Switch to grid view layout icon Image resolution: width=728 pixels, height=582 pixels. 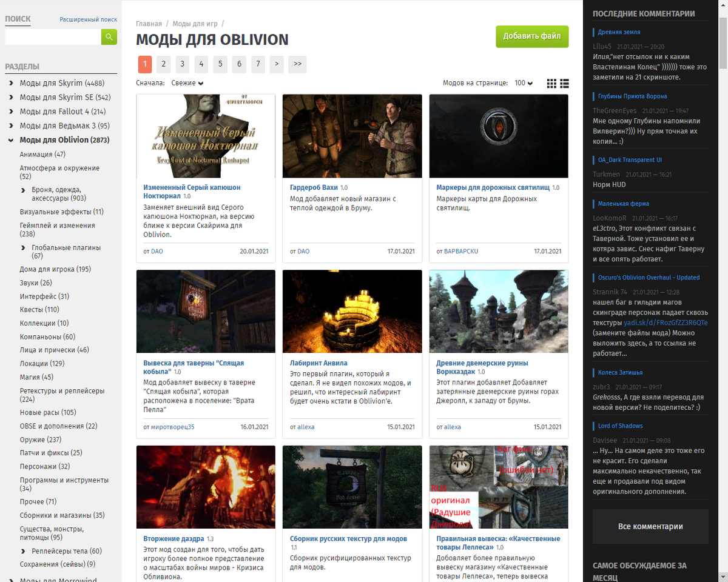coord(551,83)
